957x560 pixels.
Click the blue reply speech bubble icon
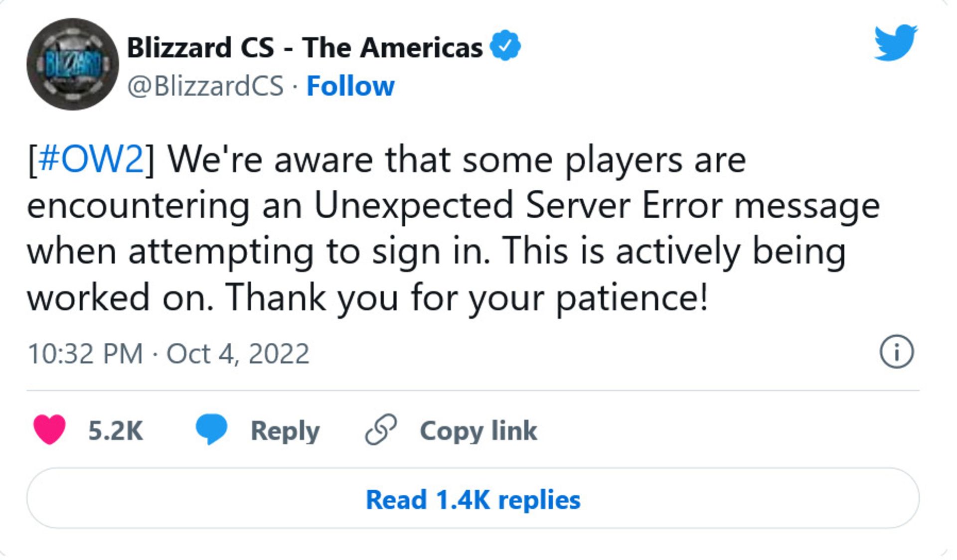[x=211, y=429]
